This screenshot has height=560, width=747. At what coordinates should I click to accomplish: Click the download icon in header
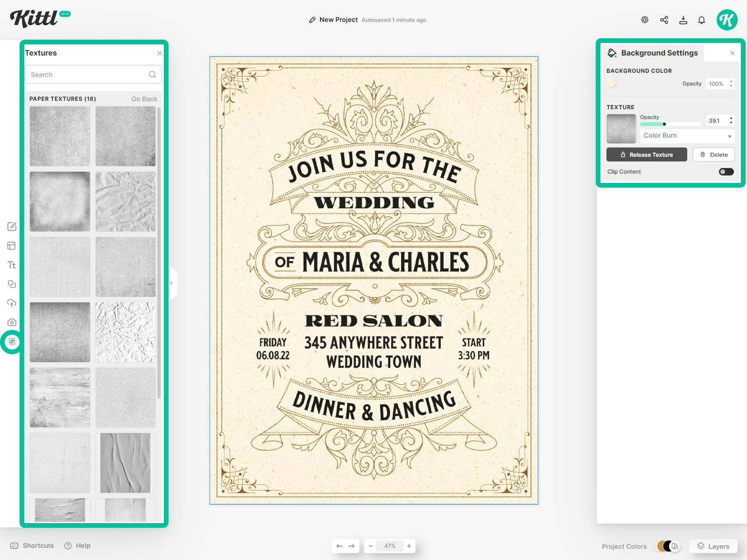(x=683, y=20)
